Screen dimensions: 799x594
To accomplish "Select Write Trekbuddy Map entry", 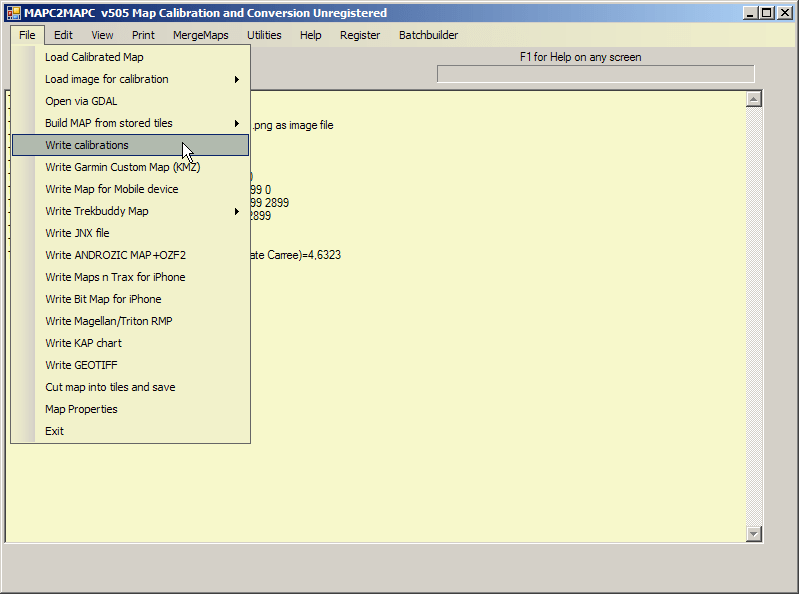I will click(x=130, y=211).
